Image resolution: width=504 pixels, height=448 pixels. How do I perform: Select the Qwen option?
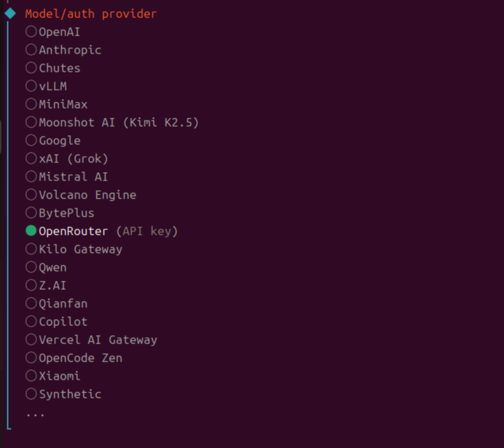(31, 267)
